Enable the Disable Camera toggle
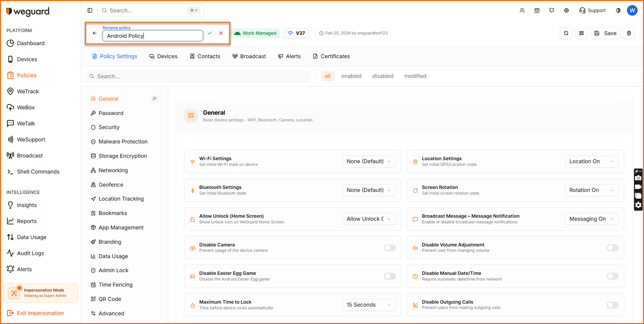The height and width of the screenshot is (324, 644). coord(390,248)
